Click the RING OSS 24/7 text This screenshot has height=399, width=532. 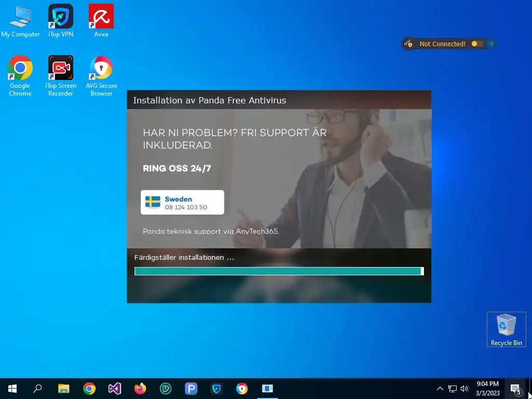[177, 168]
